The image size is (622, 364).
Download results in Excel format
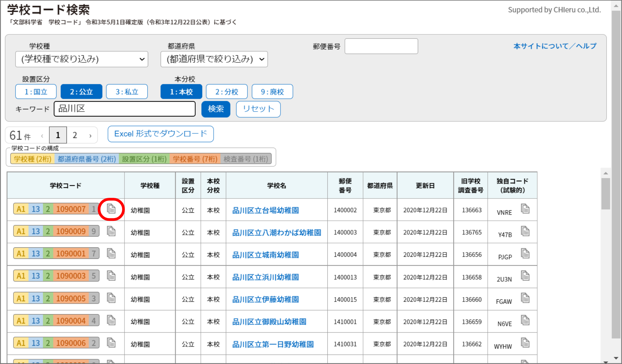click(x=161, y=134)
